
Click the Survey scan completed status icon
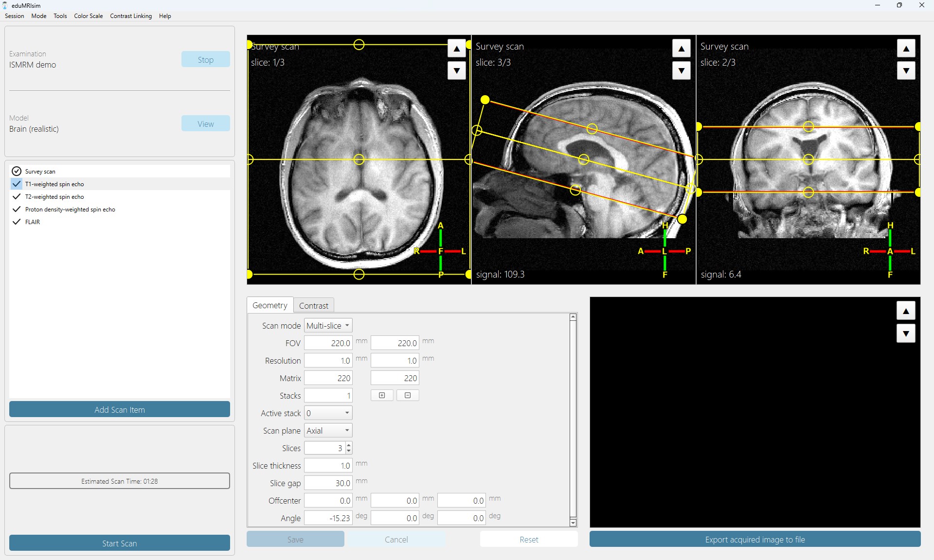tap(17, 171)
